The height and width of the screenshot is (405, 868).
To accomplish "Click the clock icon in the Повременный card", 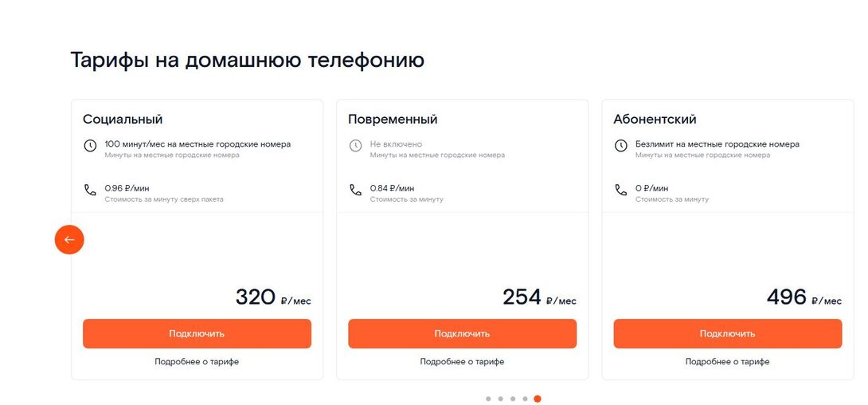I will 355,146.
